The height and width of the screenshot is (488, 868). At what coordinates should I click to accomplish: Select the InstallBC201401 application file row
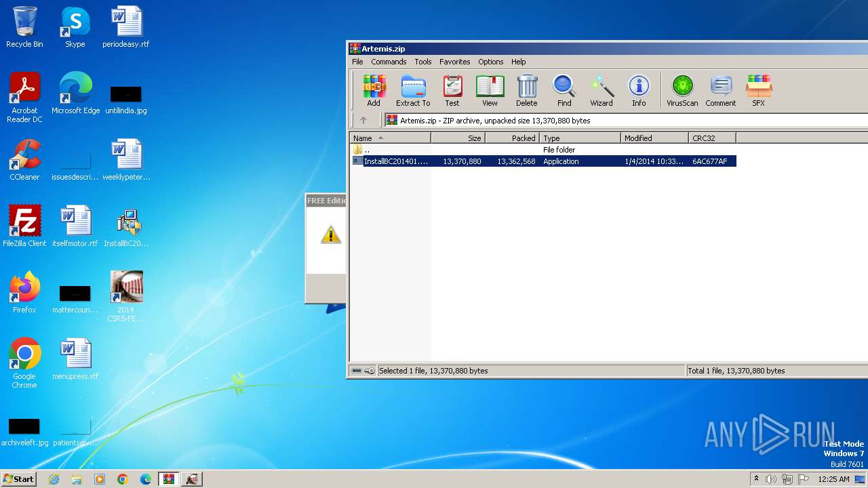[542, 161]
